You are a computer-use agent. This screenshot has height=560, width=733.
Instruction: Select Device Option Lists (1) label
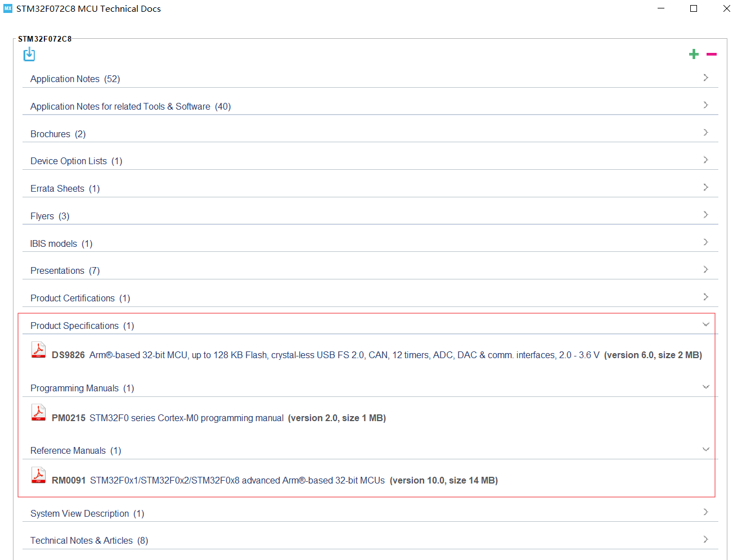point(77,161)
